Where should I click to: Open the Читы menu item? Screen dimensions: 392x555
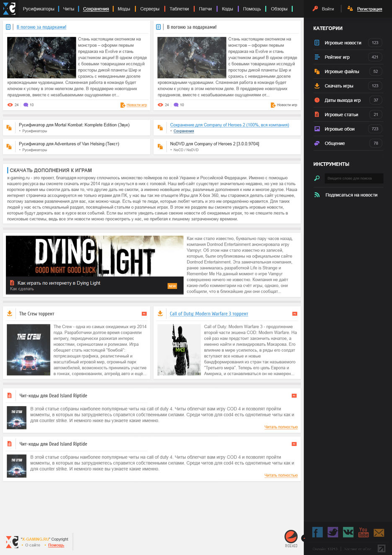coord(69,9)
